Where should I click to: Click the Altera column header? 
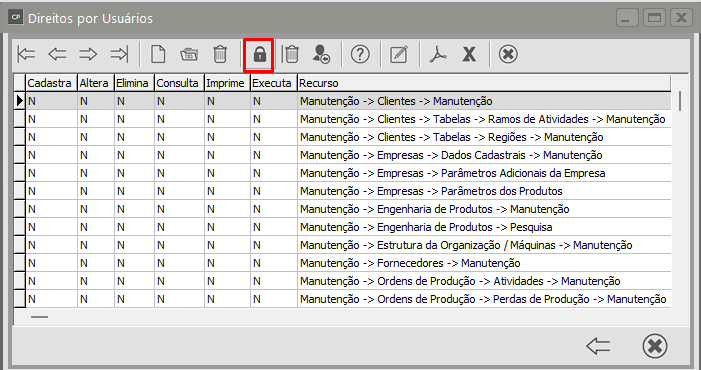tap(96, 83)
